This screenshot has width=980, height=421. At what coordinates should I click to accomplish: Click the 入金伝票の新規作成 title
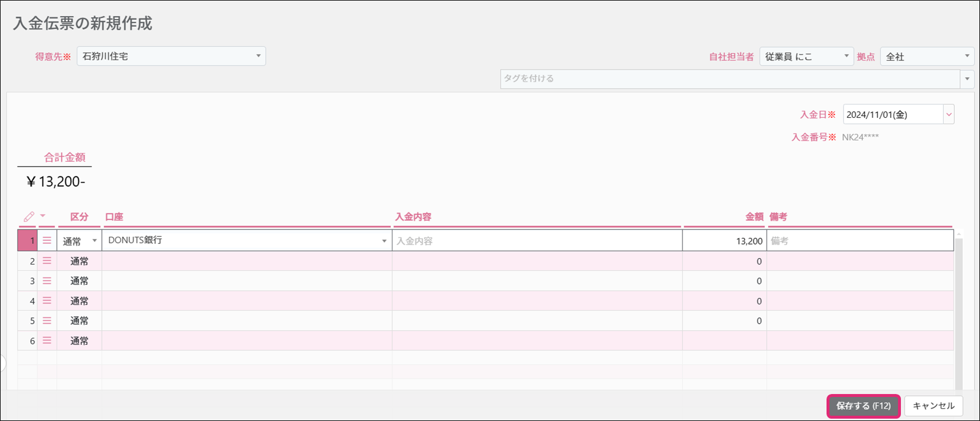83,23
